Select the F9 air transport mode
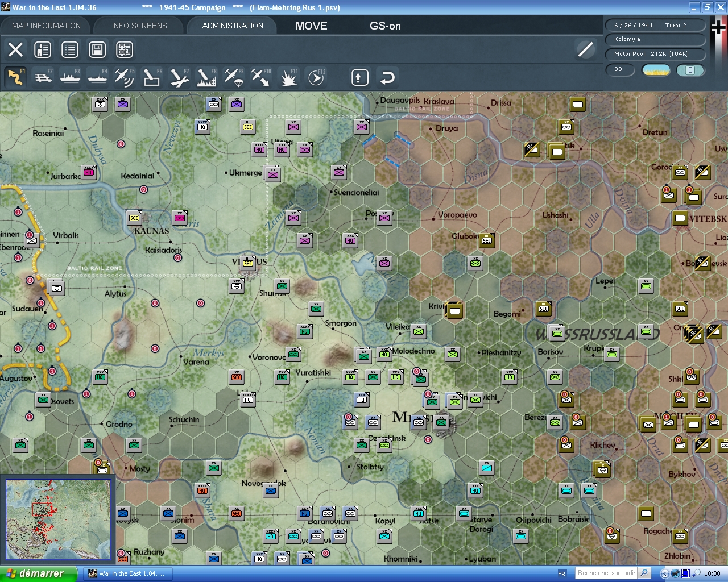The height and width of the screenshot is (582, 728). (234, 77)
